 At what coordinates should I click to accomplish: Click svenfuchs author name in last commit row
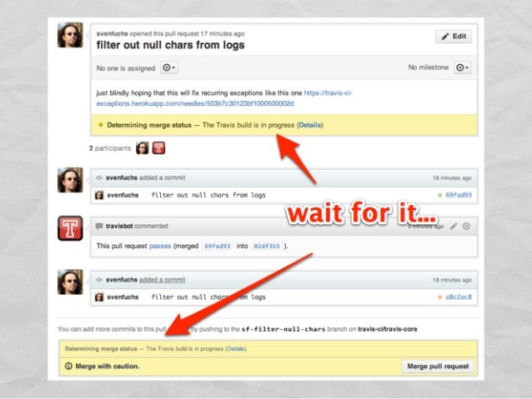click(x=123, y=297)
